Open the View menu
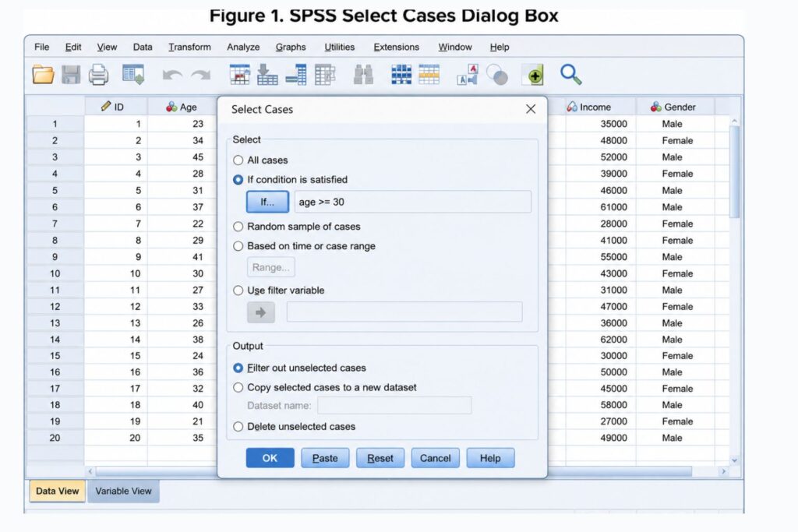This screenshot has width=798, height=532. click(107, 47)
